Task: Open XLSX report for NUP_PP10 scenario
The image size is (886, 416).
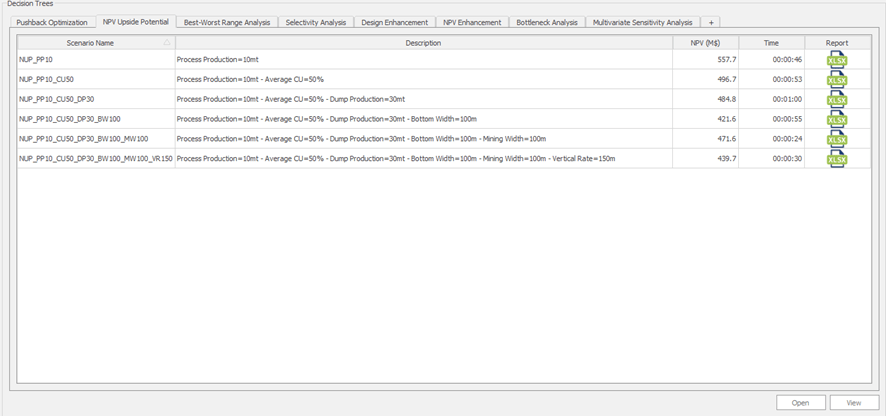Action: (836, 60)
